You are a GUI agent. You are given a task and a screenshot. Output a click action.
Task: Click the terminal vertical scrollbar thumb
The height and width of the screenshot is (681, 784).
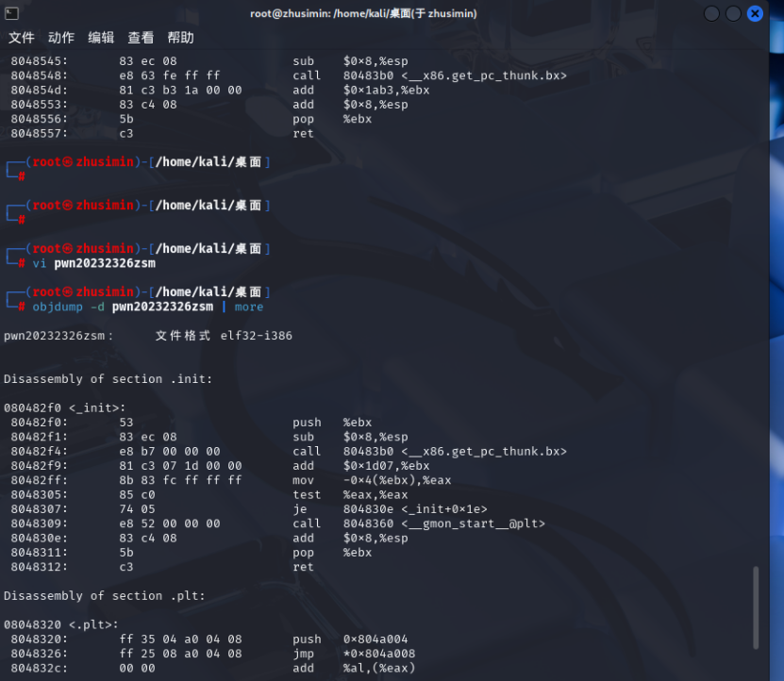click(756, 607)
